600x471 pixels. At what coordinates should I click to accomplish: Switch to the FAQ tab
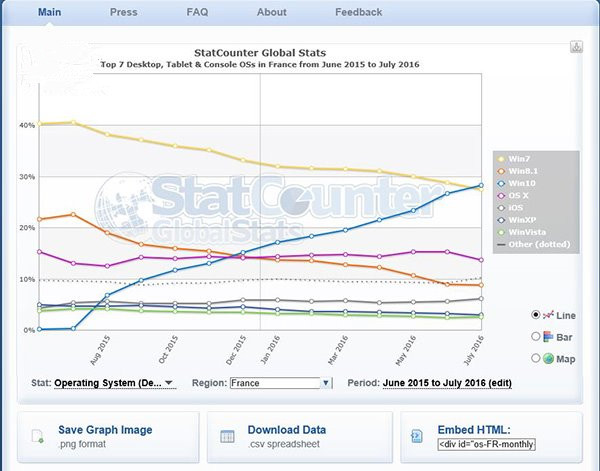197,12
